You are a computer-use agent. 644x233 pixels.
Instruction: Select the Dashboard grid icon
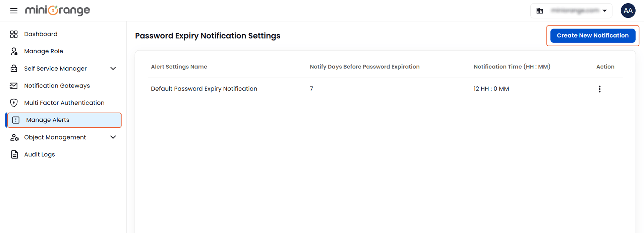[x=14, y=34]
